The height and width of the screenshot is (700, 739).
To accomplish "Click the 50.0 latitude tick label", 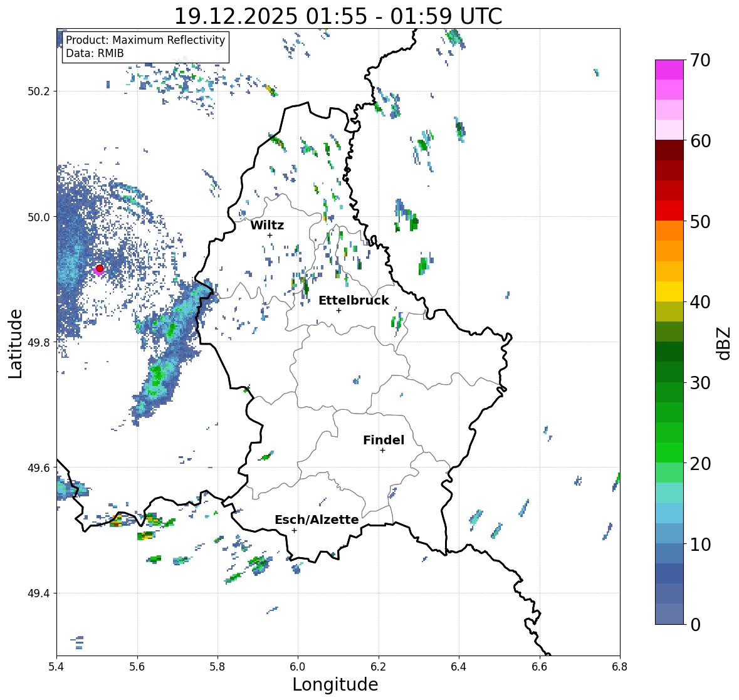I will [x=39, y=217].
